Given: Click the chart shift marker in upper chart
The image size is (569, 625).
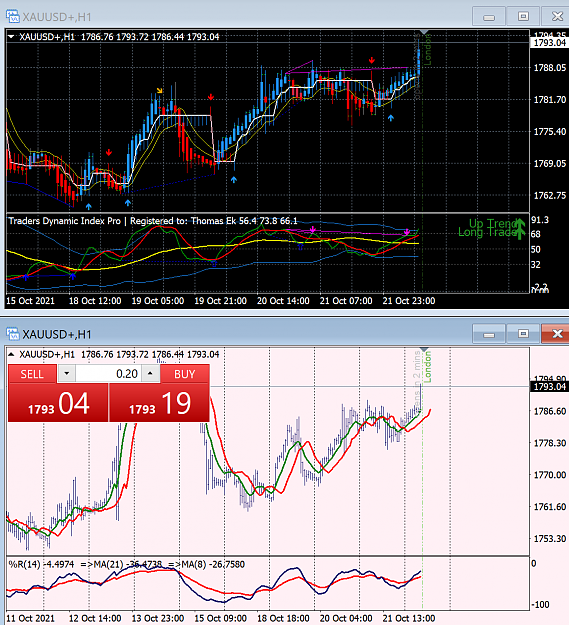Looking at the screenshot, I should tap(424, 32).
